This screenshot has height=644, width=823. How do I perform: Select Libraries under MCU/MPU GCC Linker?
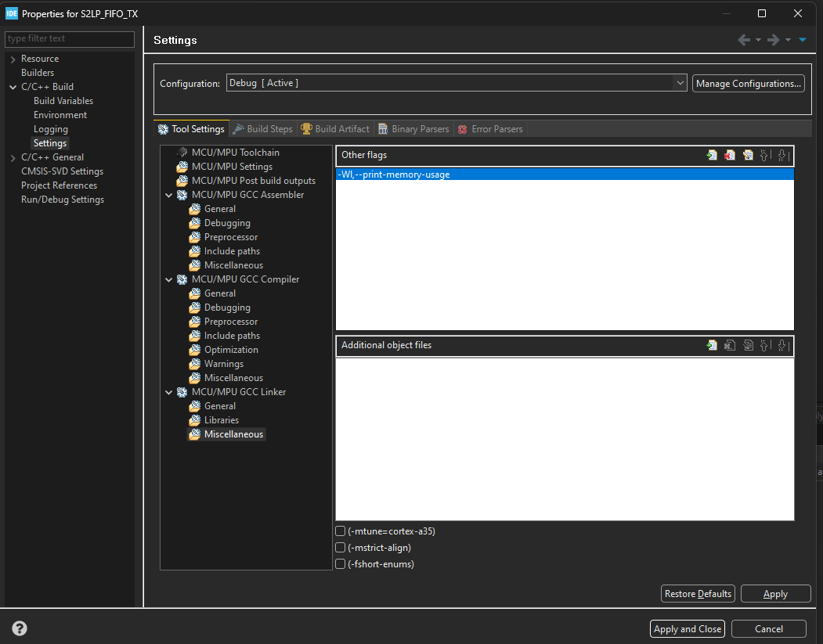point(220,419)
